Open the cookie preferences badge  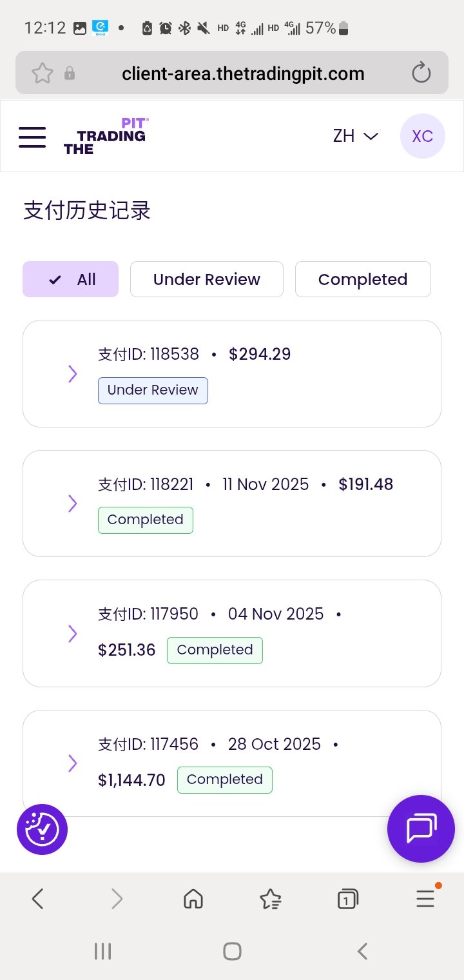tap(42, 829)
